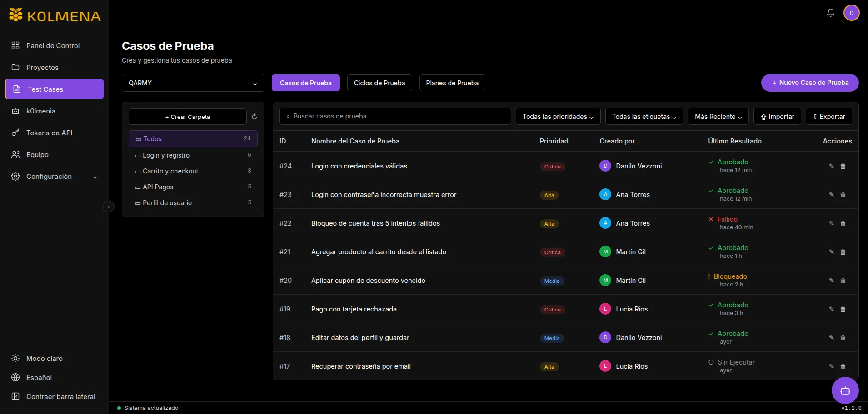Click the Kolmena logo
Image resolution: width=868 pixels, height=414 pixels.
click(55, 16)
